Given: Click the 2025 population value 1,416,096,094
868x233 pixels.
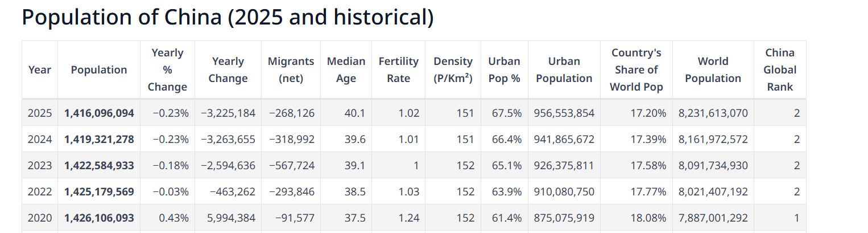Looking at the screenshot, I should 99,113.
